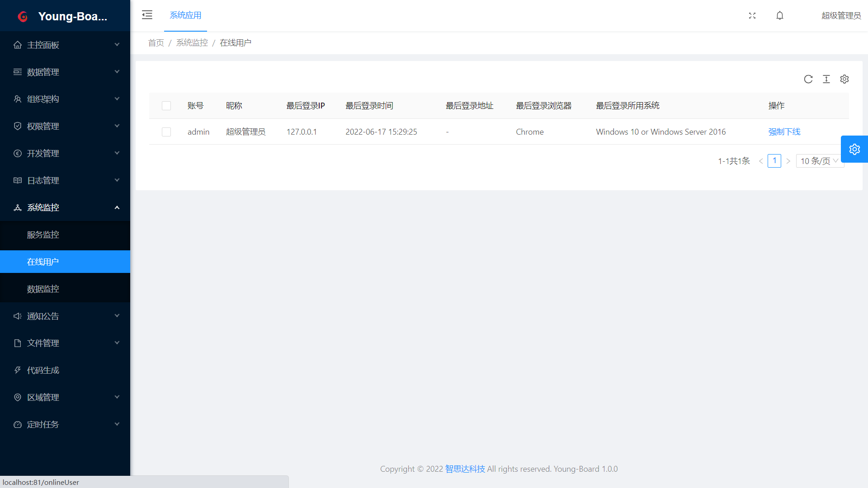Check the select-all checkbox in the table header

pos(166,106)
